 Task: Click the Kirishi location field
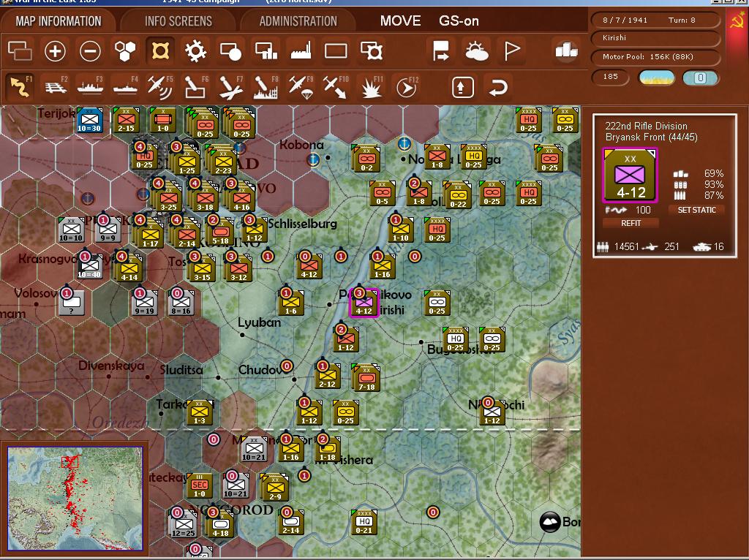[x=655, y=38]
